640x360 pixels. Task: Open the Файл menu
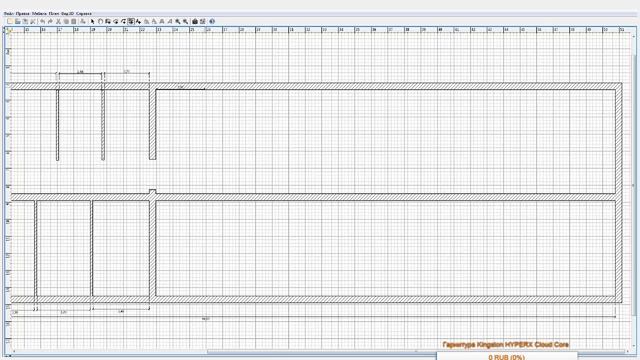pos(9,13)
